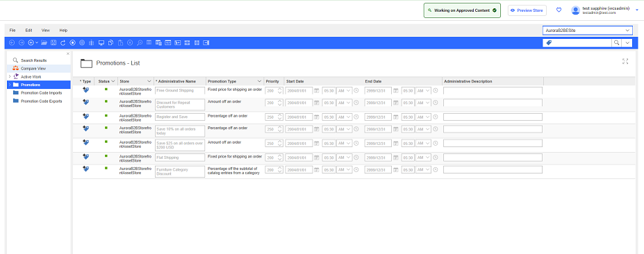Open the search options dropdown chevron
This screenshot has height=254, width=644.
point(627,42)
